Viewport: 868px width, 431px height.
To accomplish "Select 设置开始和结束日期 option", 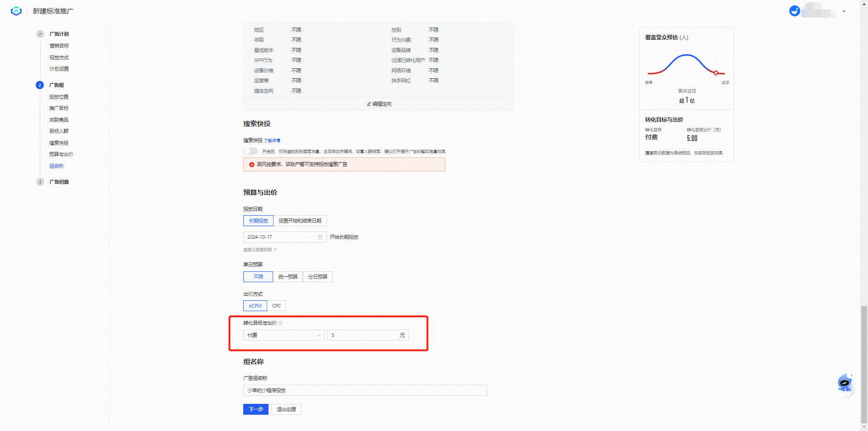I will pyautogui.click(x=300, y=221).
